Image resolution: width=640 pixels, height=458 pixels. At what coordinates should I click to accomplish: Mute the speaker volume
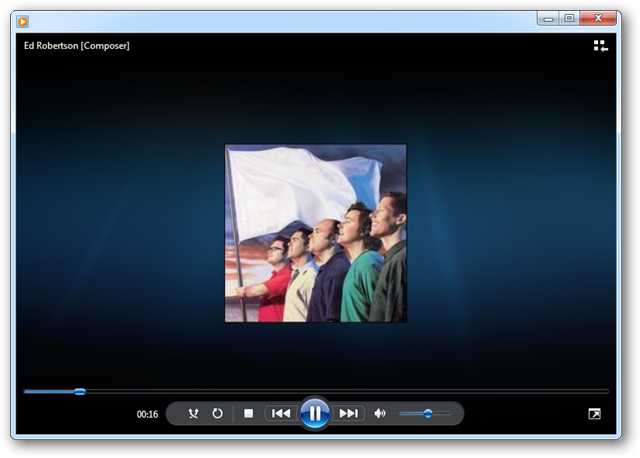coord(380,414)
